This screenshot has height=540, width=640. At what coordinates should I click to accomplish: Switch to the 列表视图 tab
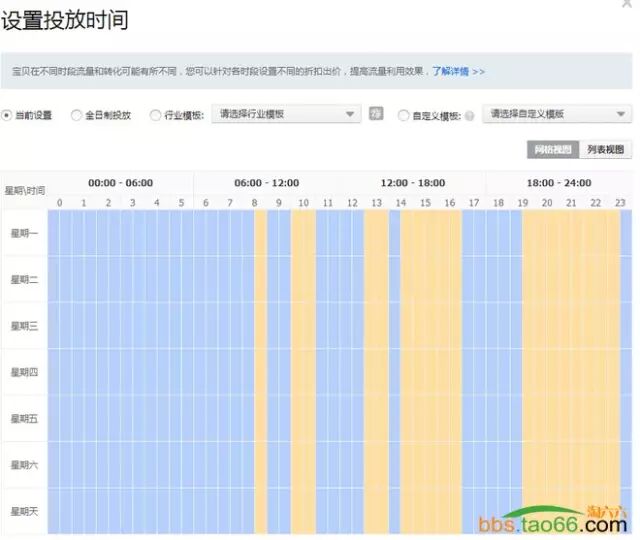[605, 150]
